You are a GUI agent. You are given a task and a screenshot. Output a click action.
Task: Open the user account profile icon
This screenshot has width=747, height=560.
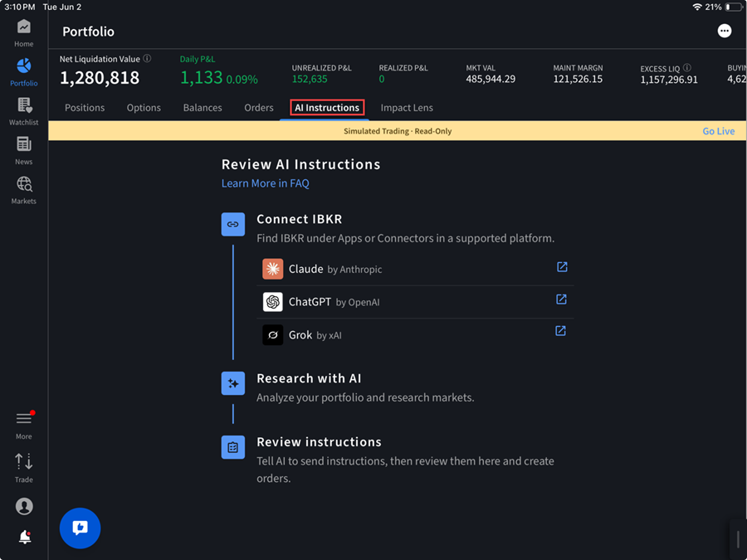click(24, 506)
